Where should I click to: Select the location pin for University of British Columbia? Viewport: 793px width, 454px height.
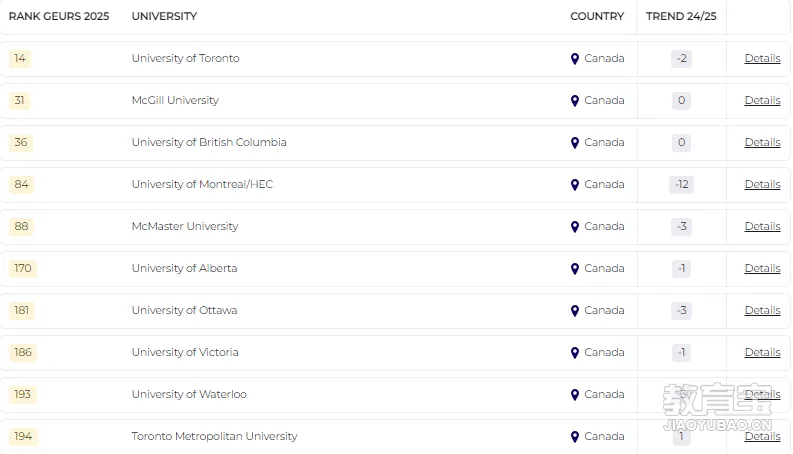coord(575,143)
